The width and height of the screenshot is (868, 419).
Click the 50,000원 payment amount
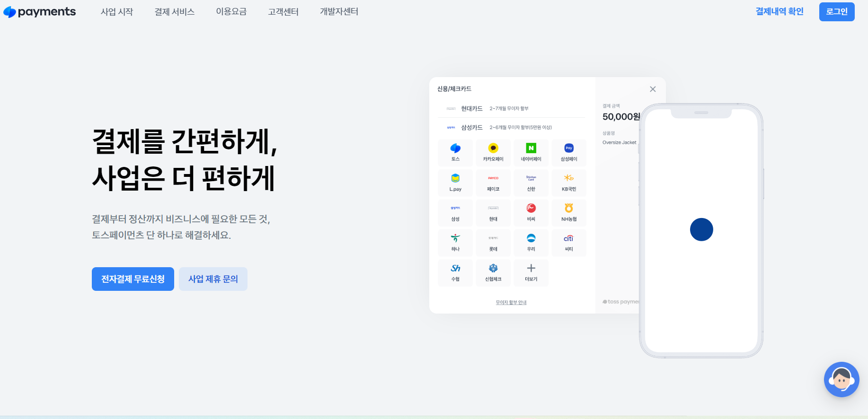(621, 117)
